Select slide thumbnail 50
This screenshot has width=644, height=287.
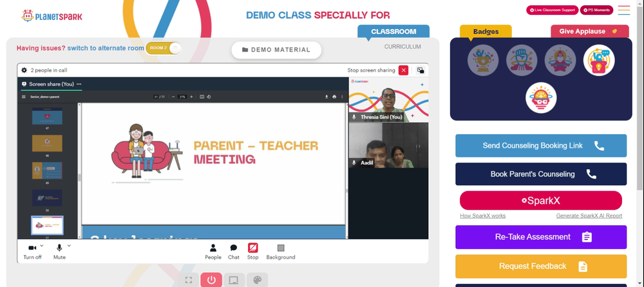pos(47,197)
